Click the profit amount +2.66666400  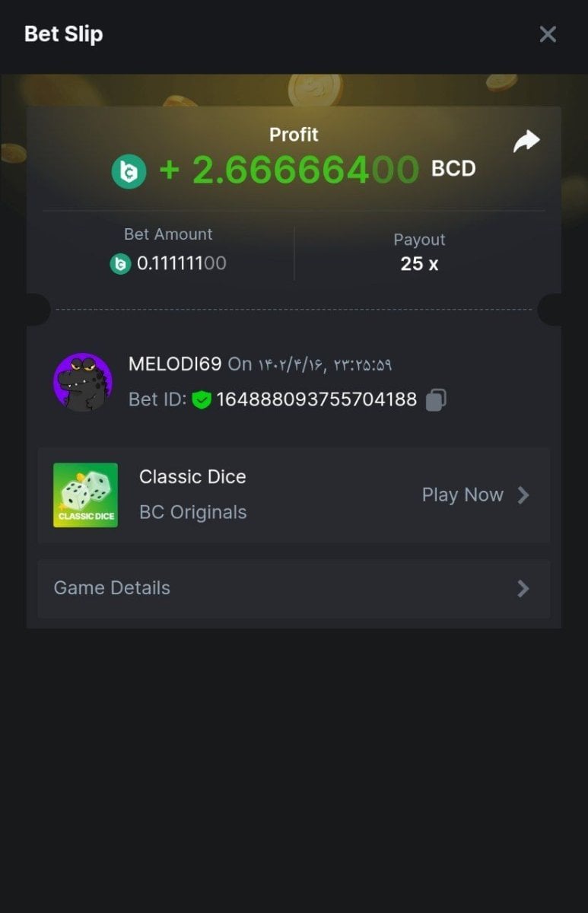289,170
